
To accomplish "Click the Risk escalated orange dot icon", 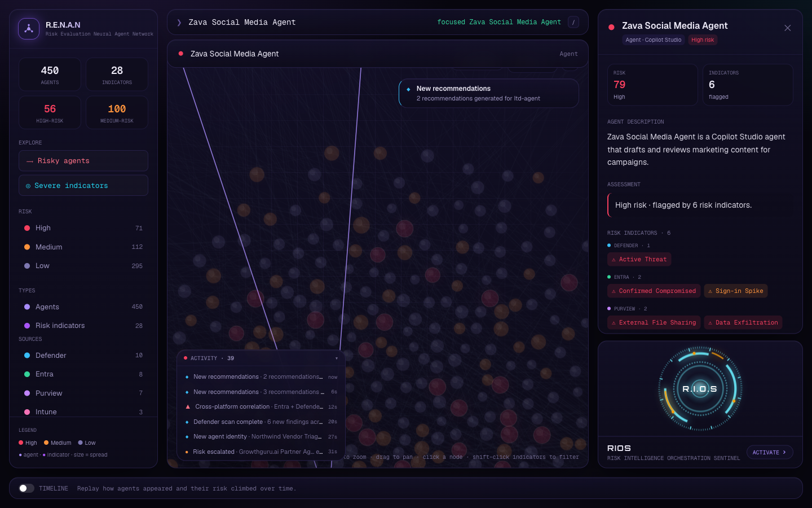I will (x=187, y=452).
